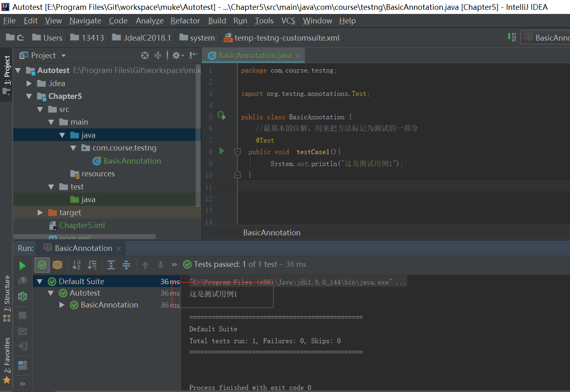Go to previous failed test arrow
The width and height of the screenshot is (570, 392).
point(145,265)
